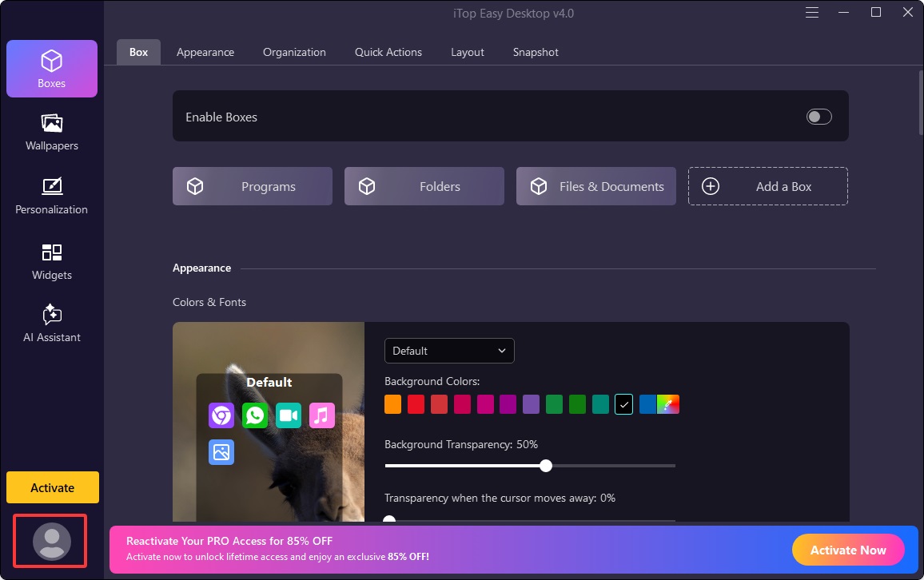Open the Programs box
This screenshot has height=580, width=924.
tap(252, 185)
